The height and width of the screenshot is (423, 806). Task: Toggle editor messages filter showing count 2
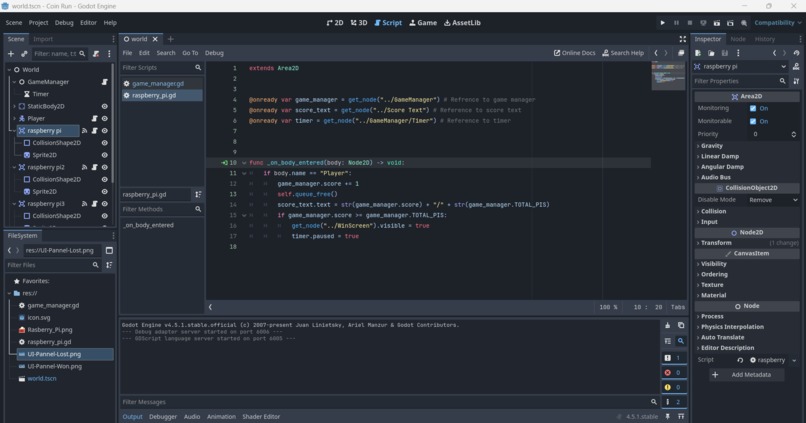point(673,402)
